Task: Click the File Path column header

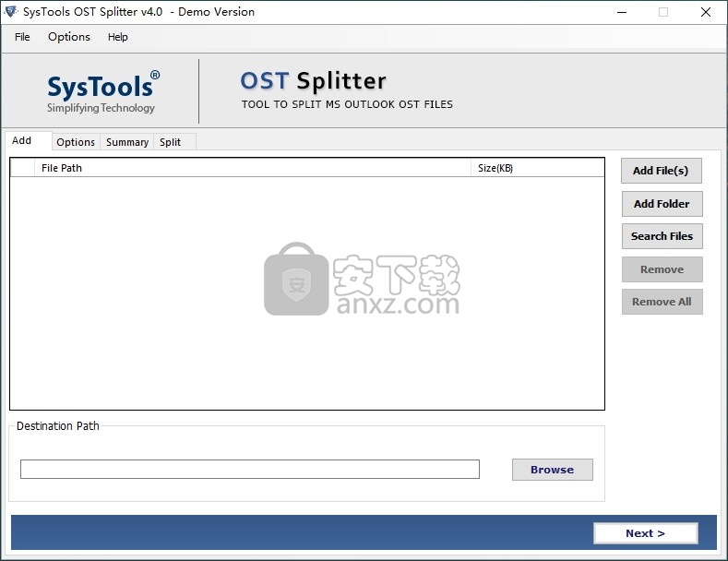Action: point(253,168)
